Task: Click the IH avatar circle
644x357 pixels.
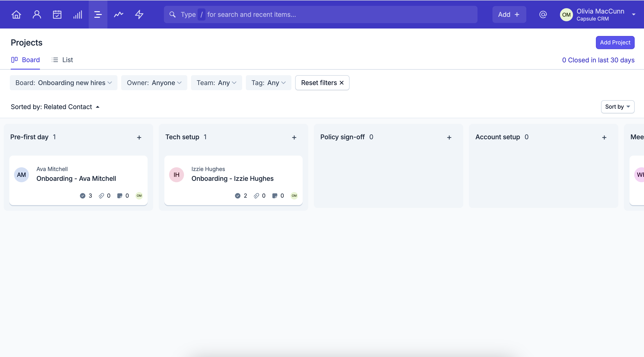Action: coord(177,175)
